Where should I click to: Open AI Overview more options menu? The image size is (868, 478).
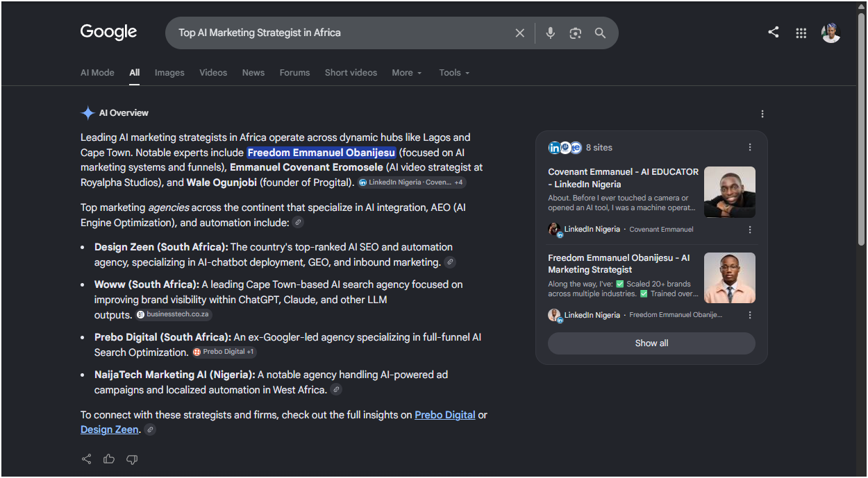762,114
